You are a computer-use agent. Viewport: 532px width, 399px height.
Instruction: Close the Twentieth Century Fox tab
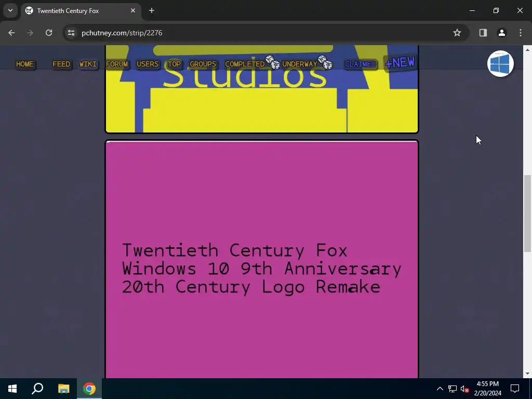(x=133, y=11)
